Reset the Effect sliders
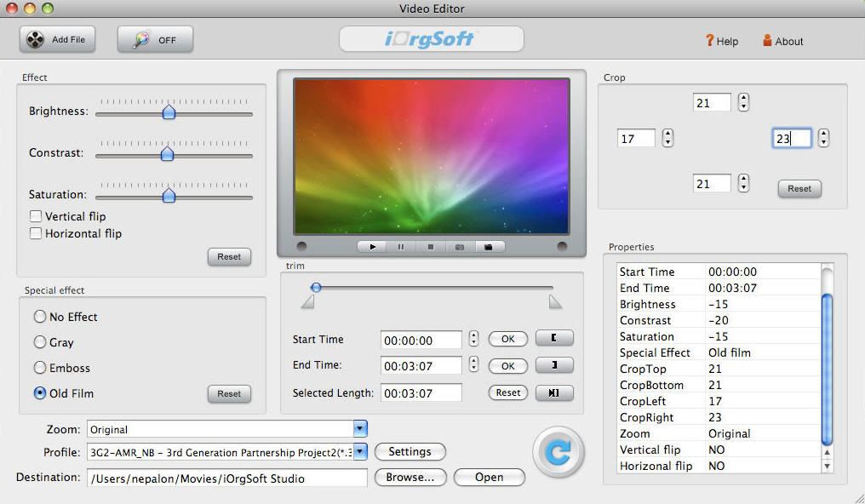 click(x=229, y=257)
